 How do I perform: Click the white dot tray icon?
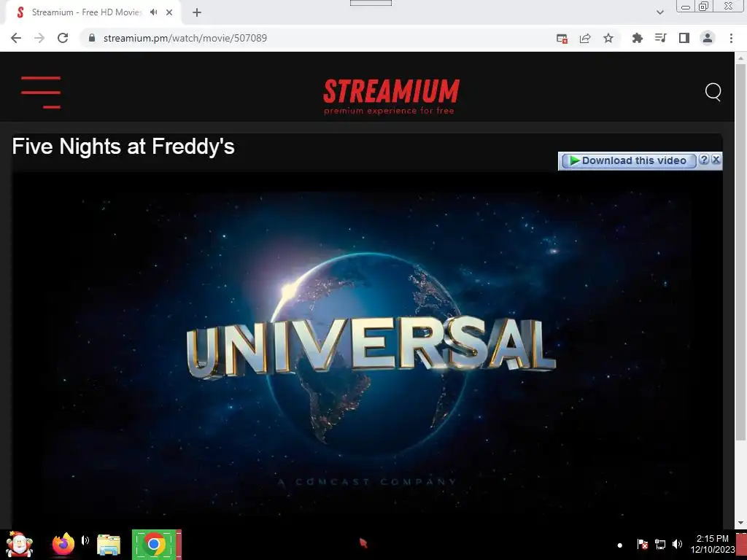click(619, 545)
